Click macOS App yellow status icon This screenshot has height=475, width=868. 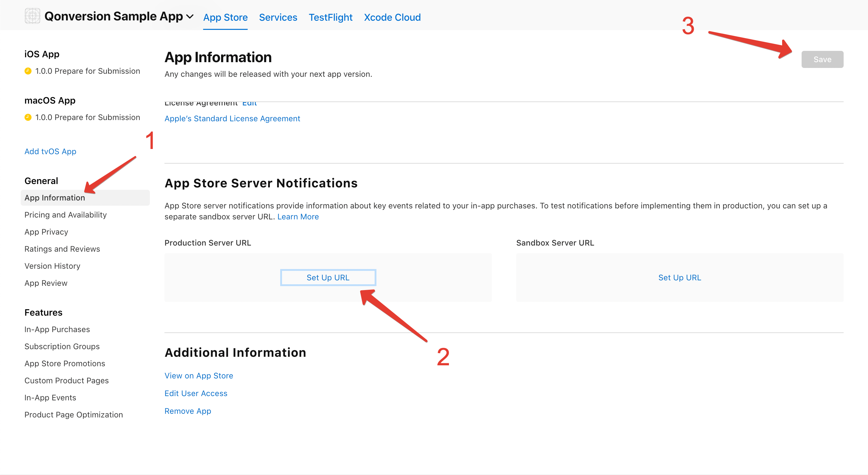pyautogui.click(x=28, y=117)
